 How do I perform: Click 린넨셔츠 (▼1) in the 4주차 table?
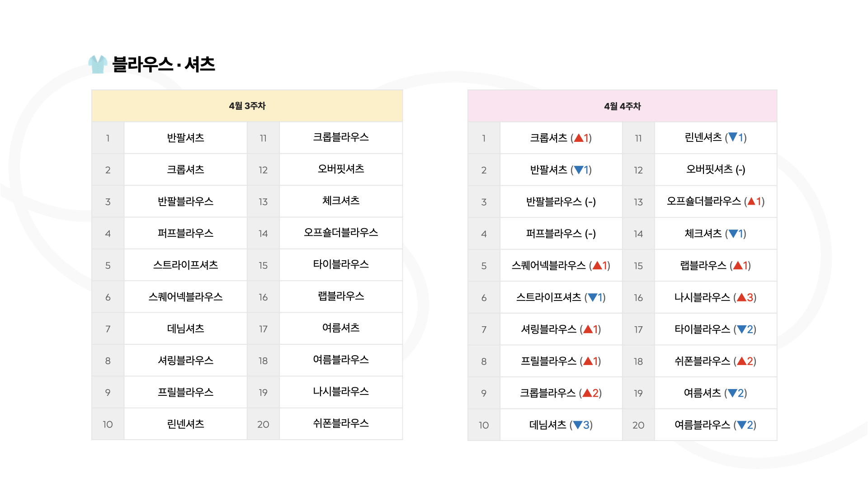tap(716, 137)
